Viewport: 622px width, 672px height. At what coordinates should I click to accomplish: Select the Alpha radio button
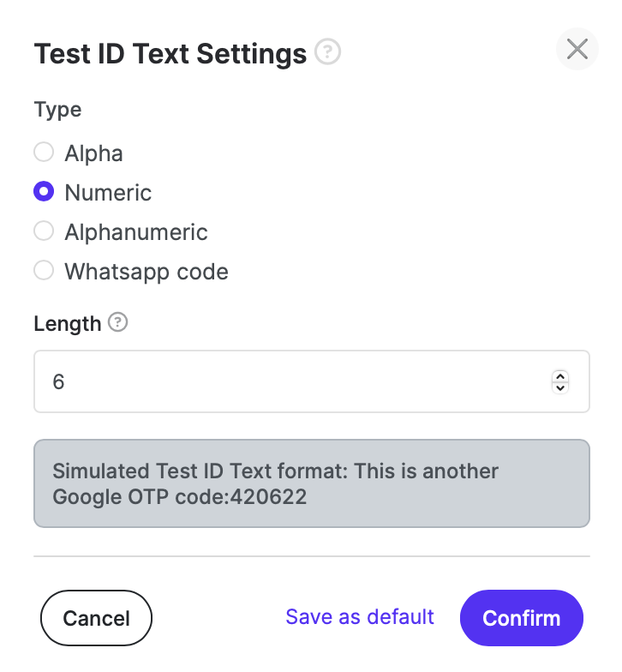[44, 153]
